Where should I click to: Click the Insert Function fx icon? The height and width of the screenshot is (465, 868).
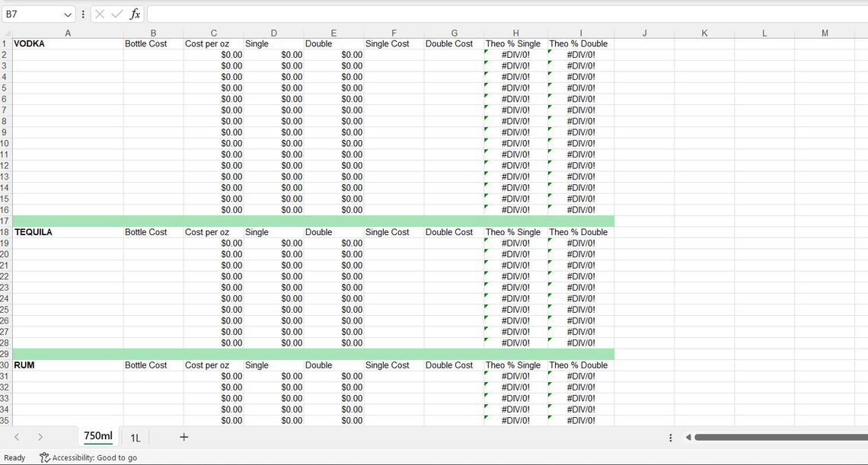tap(134, 14)
